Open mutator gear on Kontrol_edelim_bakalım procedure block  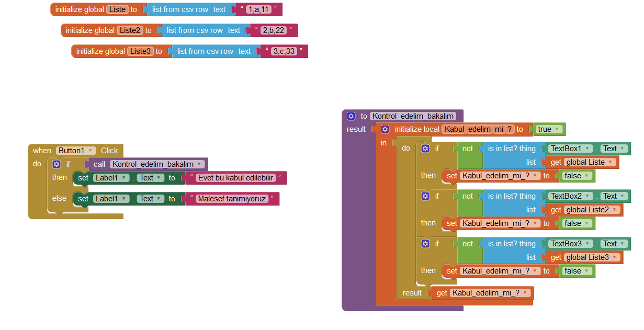[351, 116]
